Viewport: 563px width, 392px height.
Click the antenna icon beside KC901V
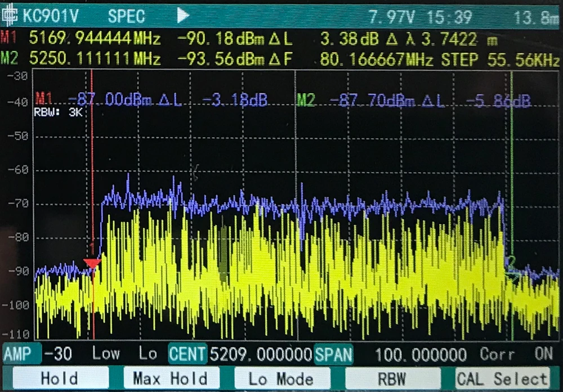click(10, 16)
